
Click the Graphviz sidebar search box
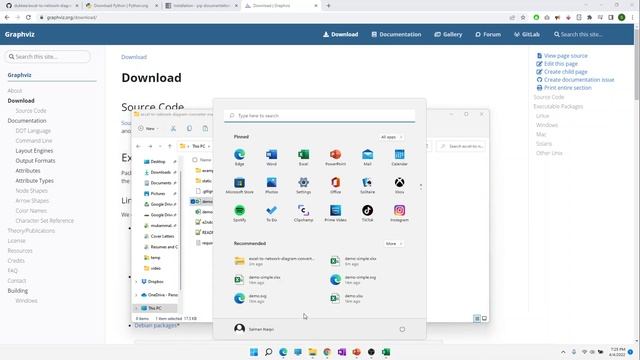(48, 56)
